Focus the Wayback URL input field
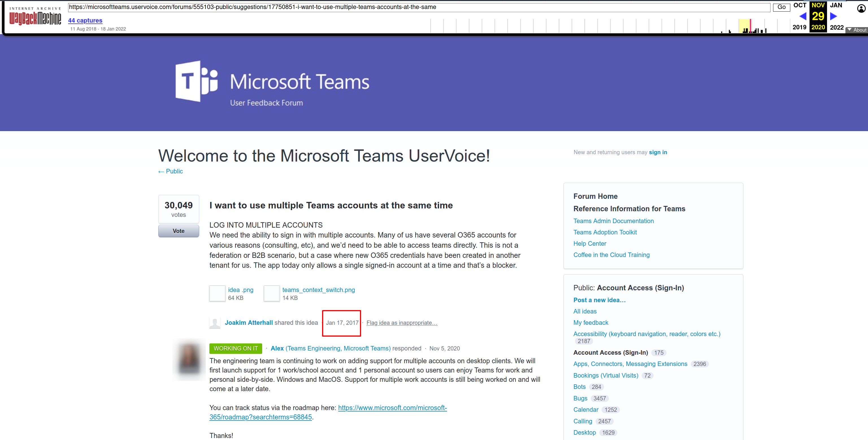The image size is (868, 440). 419,7
